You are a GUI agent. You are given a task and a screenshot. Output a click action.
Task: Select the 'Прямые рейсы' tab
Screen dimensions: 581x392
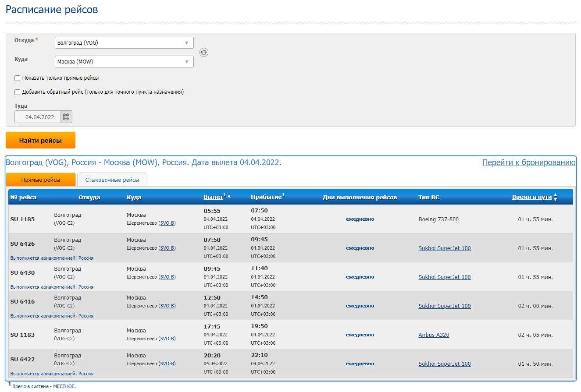[41, 180]
